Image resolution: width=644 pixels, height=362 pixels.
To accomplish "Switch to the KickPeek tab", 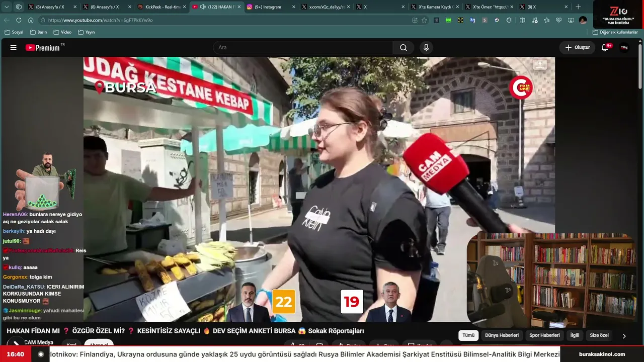I will click(162, 7).
